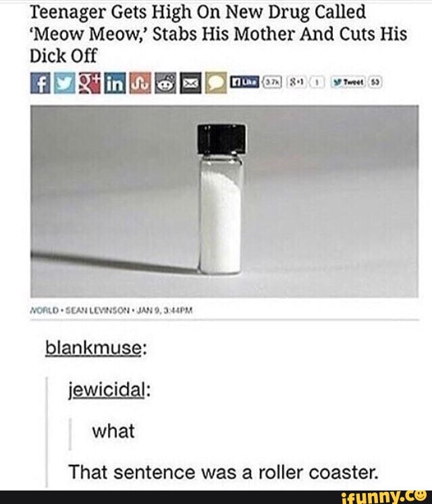
Task: Share the article via Facebook icon
Action: (40, 83)
